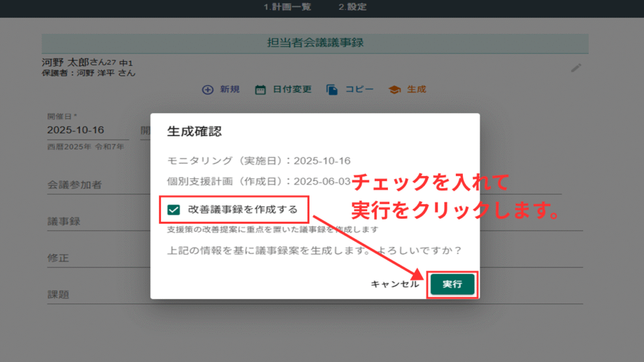Click the 改善議事録を作成する label text
644x362 pixels.
click(x=242, y=209)
